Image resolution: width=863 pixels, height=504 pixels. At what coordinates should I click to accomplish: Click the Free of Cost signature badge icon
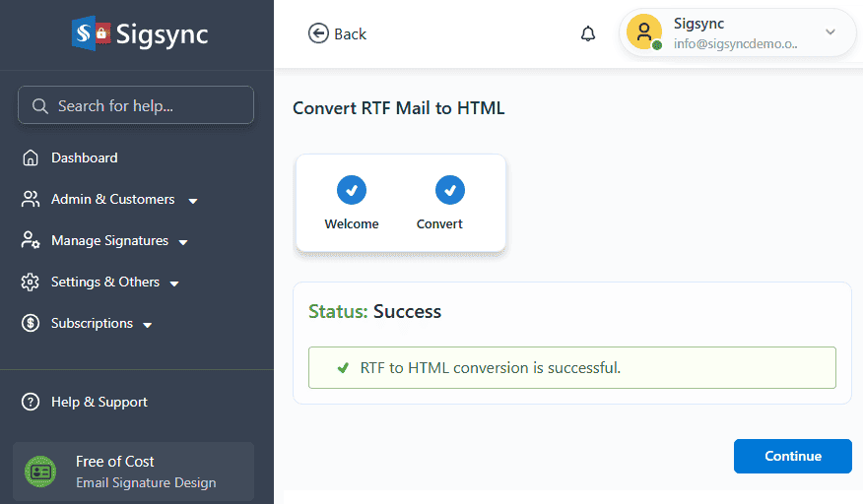pyautogui.click(x=40, y=472)
